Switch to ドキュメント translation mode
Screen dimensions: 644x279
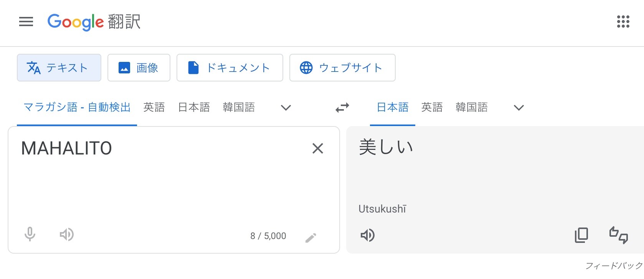tap(230, 68)
